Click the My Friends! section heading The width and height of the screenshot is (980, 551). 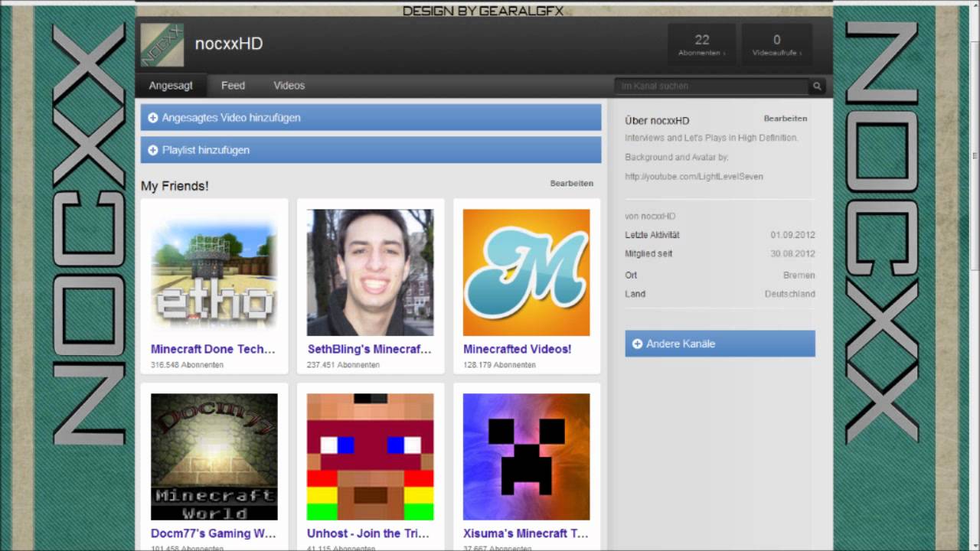click(175, 186)
